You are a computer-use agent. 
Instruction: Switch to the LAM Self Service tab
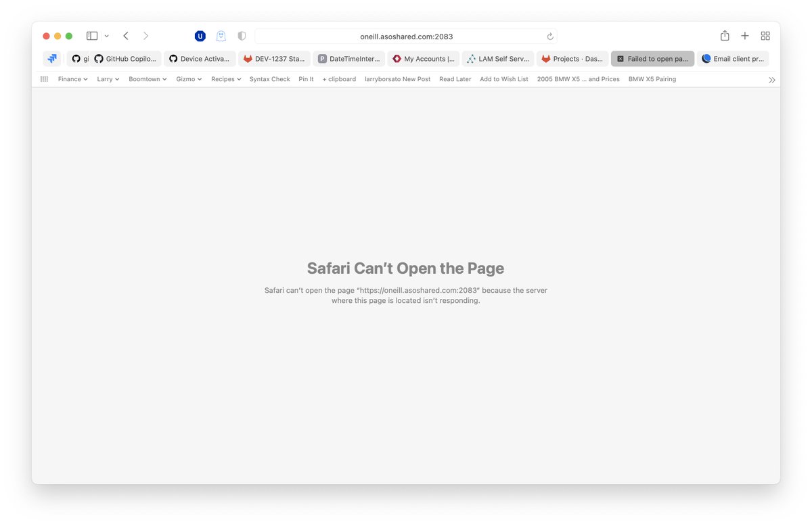point(497,59)
